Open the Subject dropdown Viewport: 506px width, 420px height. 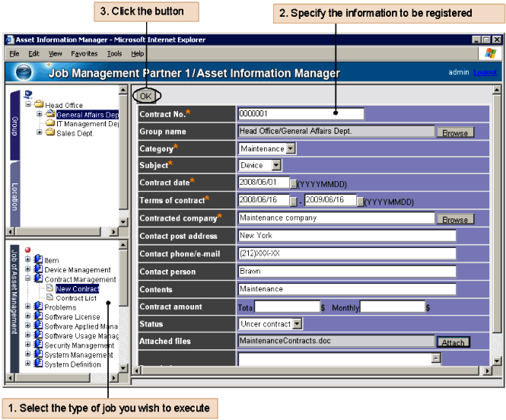(276, 165)
